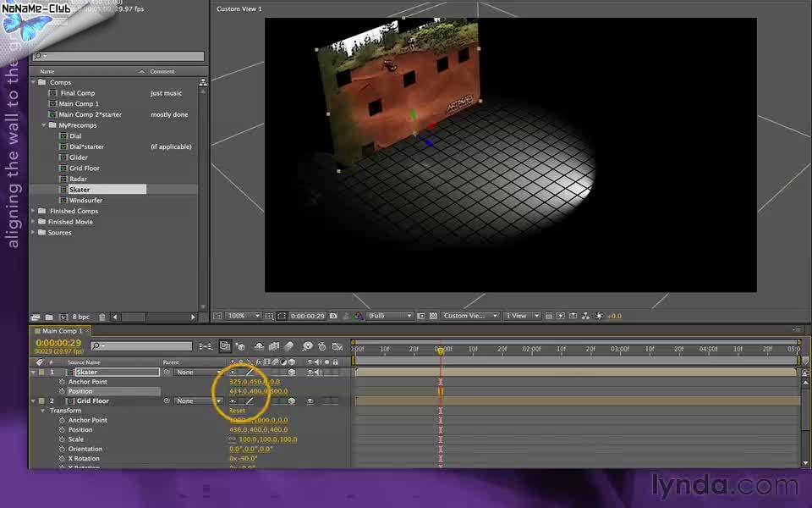Screen dimensions: 812x508
Task: Toggle the Position stopwatch for Skater layer
Action: coord(62,391)
